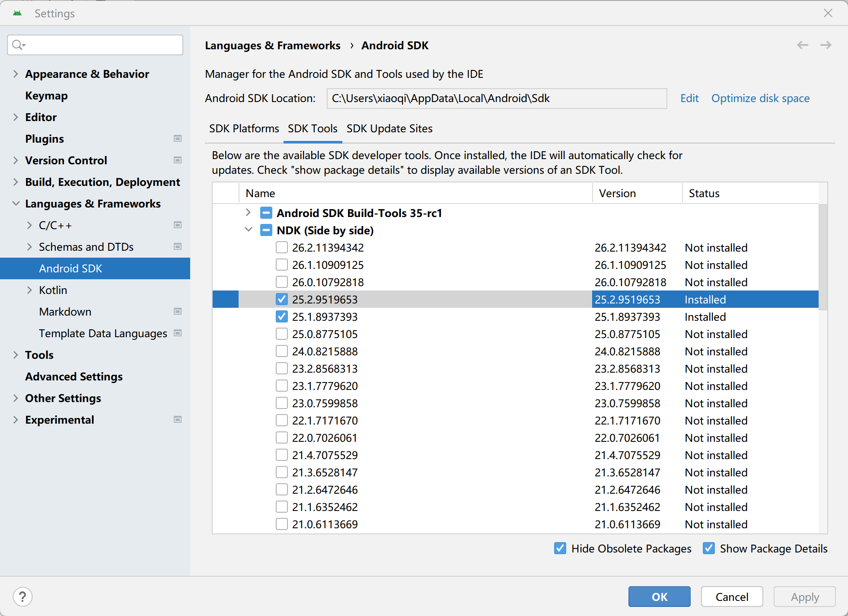
Task: Open the SDK Update Sites tab
Action: pyautogui.click(x=389, y=129)
